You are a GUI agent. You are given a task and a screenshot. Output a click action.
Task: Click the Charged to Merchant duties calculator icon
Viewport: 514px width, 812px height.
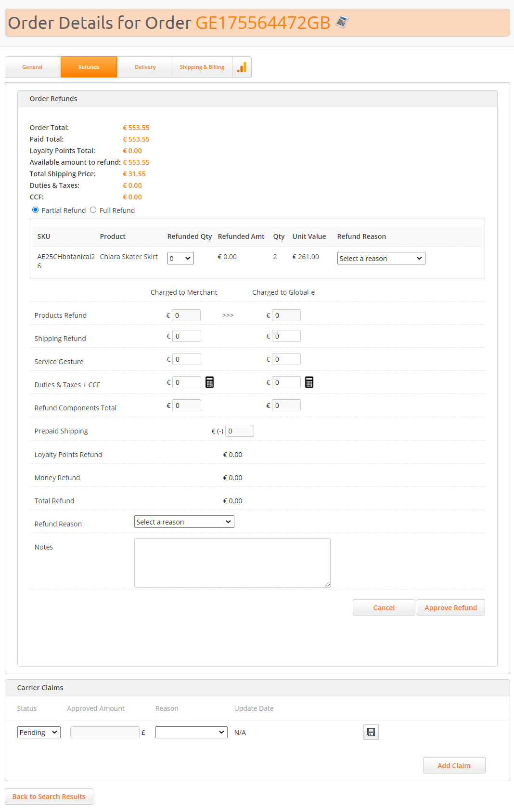[209, 382]
